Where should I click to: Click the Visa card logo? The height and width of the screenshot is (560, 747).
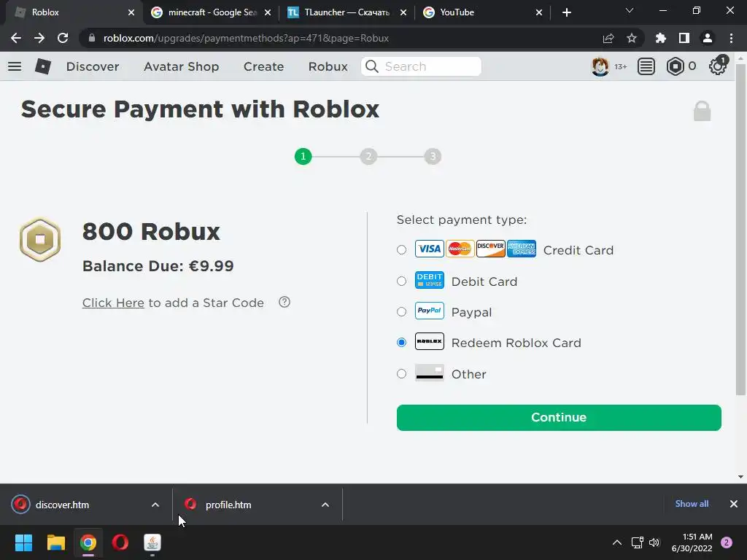point(429,249)
